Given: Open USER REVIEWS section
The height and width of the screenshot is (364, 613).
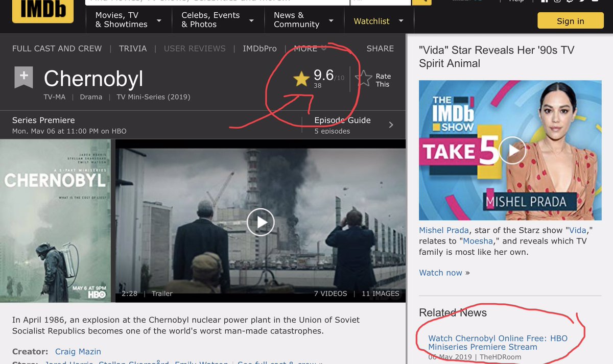Looking at the screenshot, I should point(195,48).
